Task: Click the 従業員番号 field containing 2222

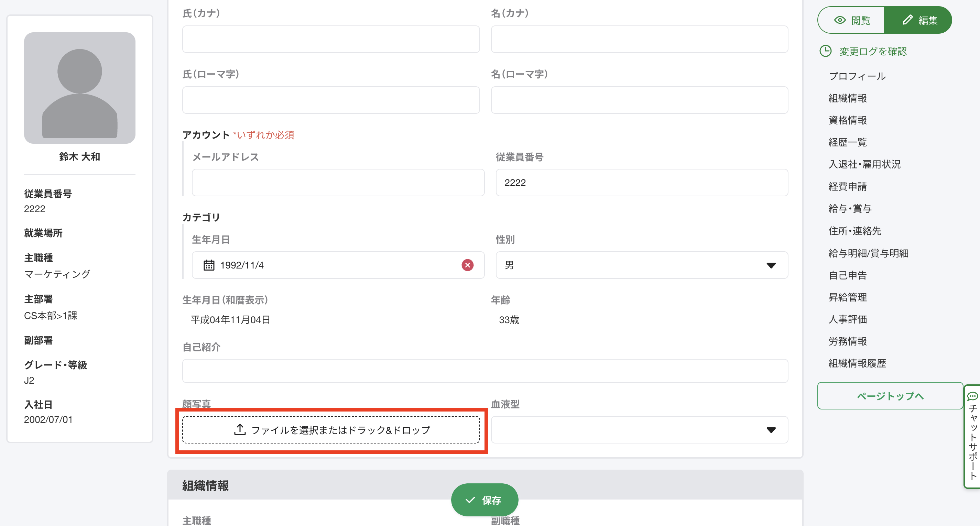Action: pos(641,183)
